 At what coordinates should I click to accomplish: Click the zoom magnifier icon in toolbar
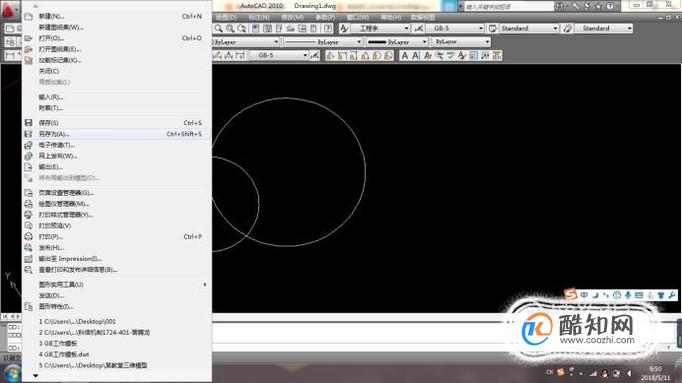(219, 29)
